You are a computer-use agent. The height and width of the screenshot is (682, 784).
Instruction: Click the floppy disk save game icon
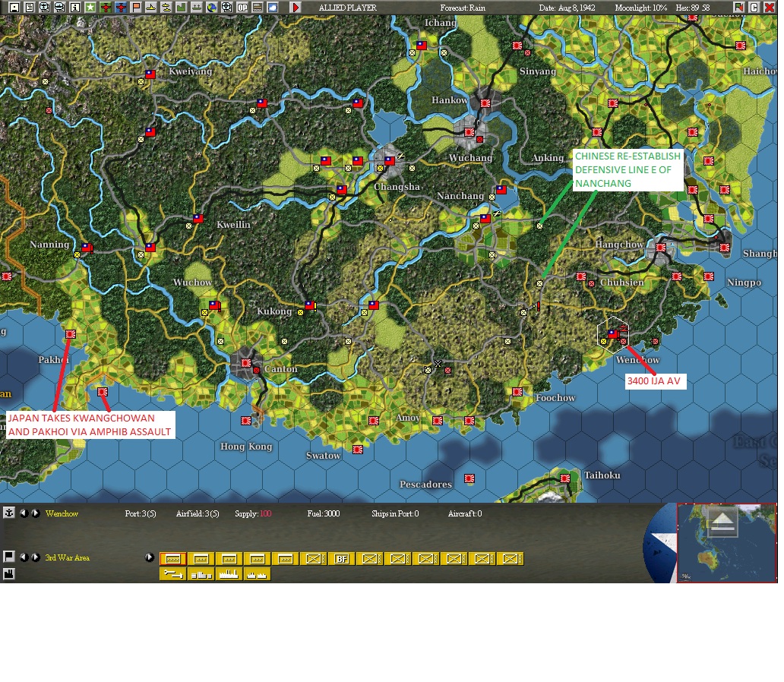[x=14, y=8]
